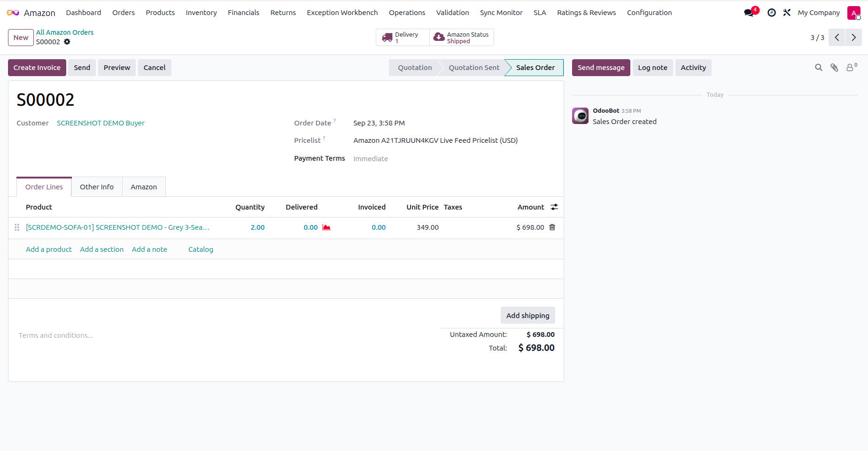Cancel the sales order
The height and width of the screenshot is (451, 868).
coord(155,68)
